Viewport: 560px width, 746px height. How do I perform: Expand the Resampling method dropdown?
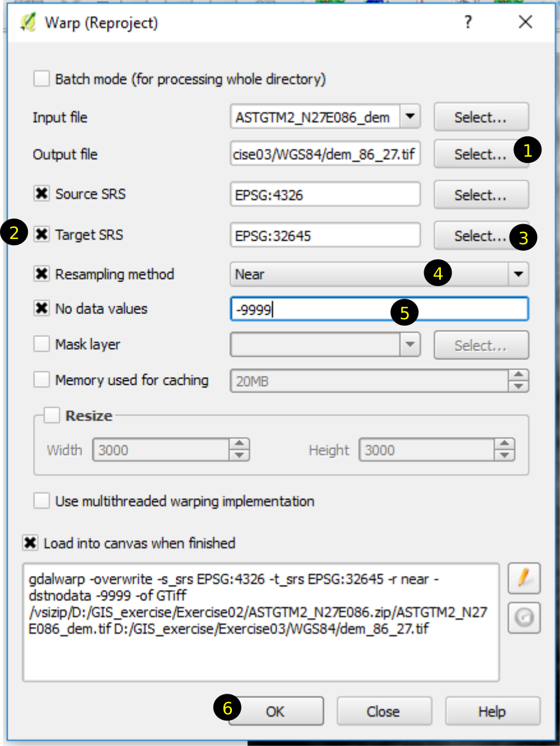point(519,275)
